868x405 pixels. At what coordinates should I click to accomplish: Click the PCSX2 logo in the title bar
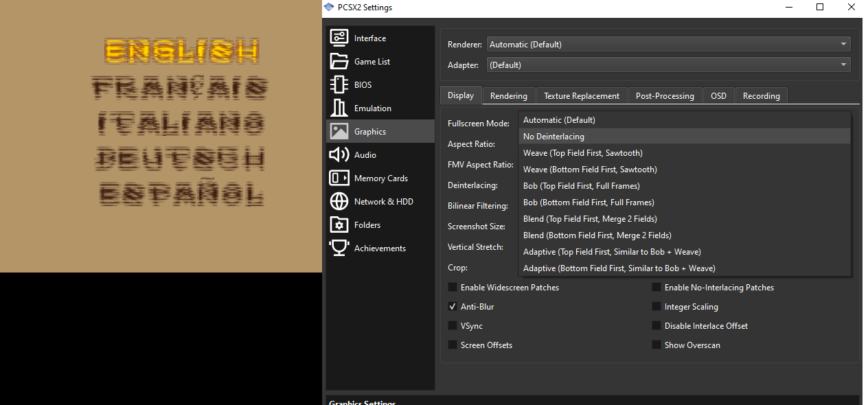[x=328, y=8]
